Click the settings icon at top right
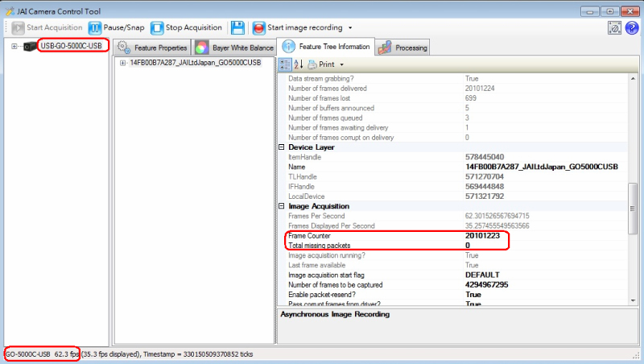Viewport: 644px width, 364px height. (613, 27)
